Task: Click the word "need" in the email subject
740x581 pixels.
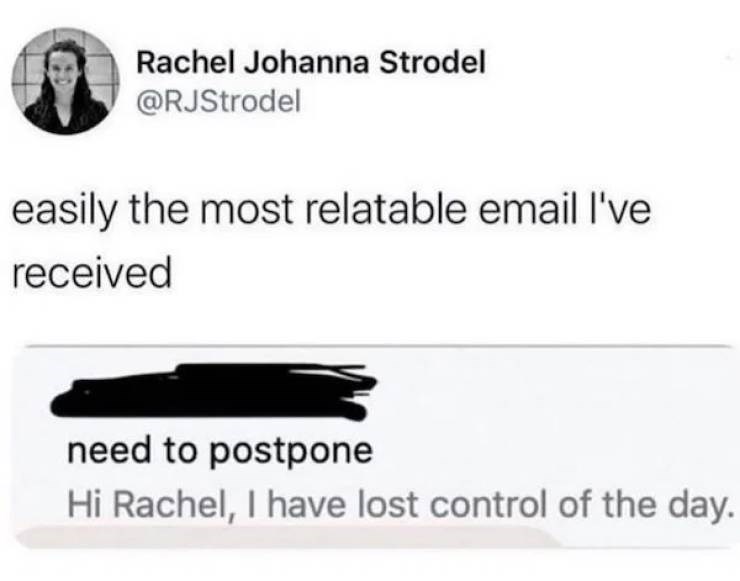Action: [102, 451]
